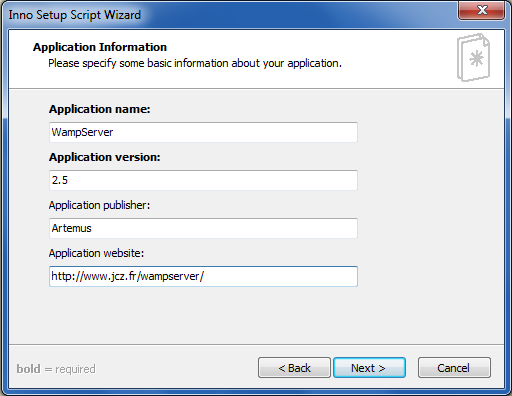This screenshot has height=396, width=512.
Task: Select the Application version field showing 2.5
Action: (203, 180)
